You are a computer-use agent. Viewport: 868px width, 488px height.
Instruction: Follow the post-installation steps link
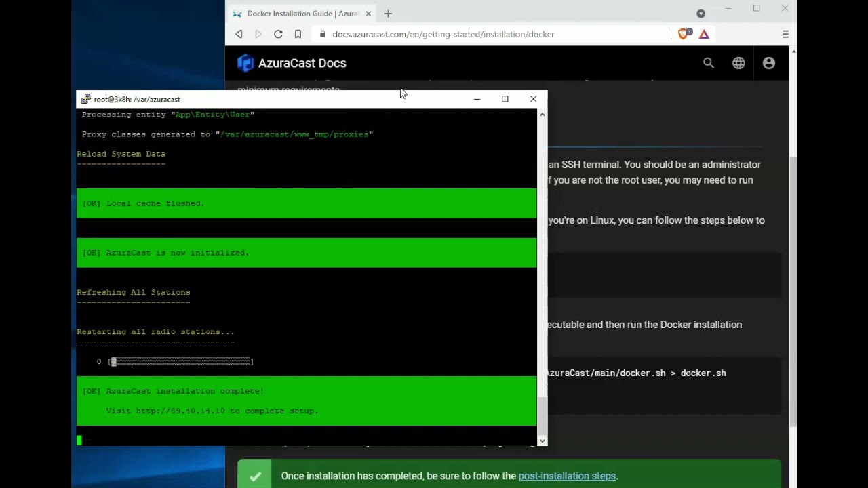[x=567, y=476]
